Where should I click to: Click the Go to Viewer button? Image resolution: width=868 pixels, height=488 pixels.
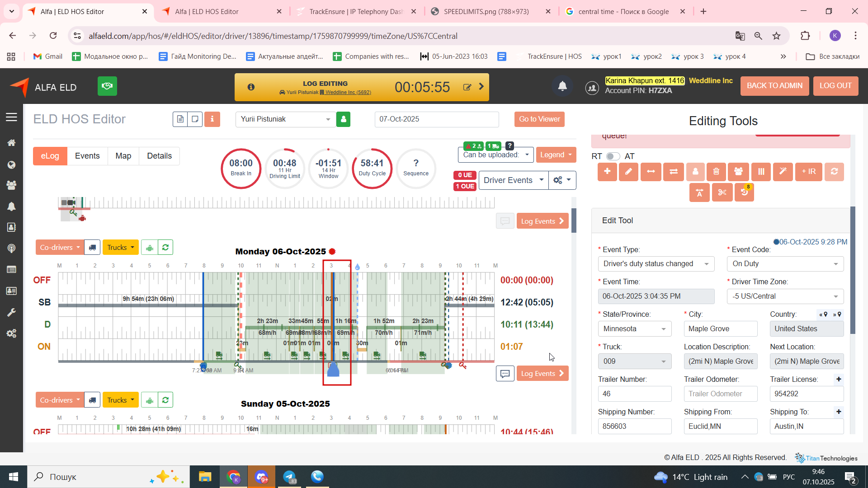point(539,119)
